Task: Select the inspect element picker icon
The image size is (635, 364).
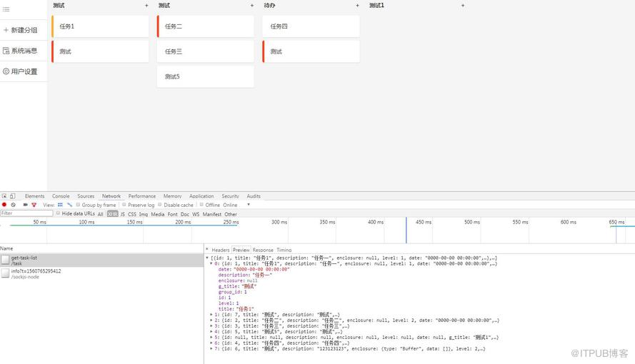Action: (4, 196)
